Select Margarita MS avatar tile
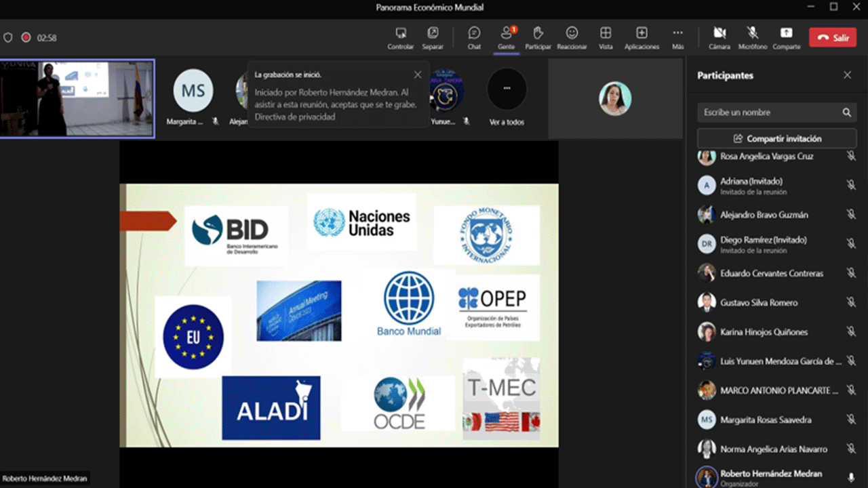This screenshot has height=488, width=868. [x=193, y=98]
